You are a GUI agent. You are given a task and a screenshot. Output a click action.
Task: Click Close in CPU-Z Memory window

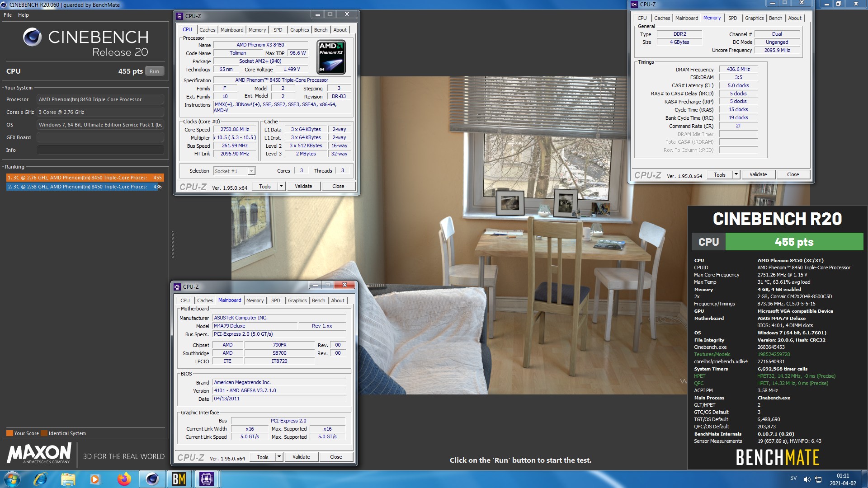point(793,174)
